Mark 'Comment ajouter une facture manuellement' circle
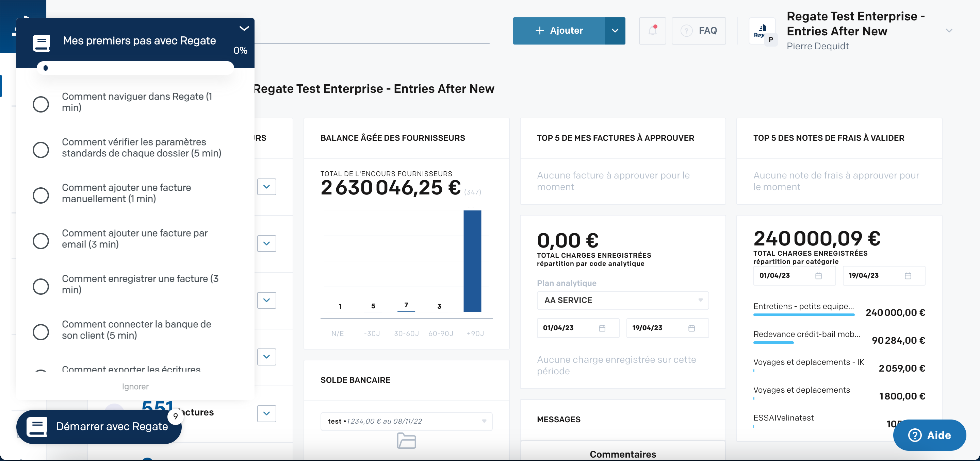 41,195
